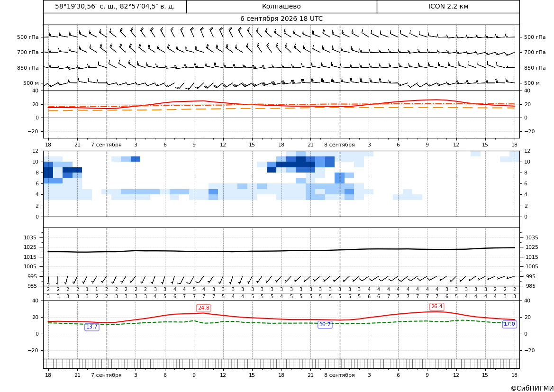Click the 26.4 maximum temperature label

click(436, 307)
